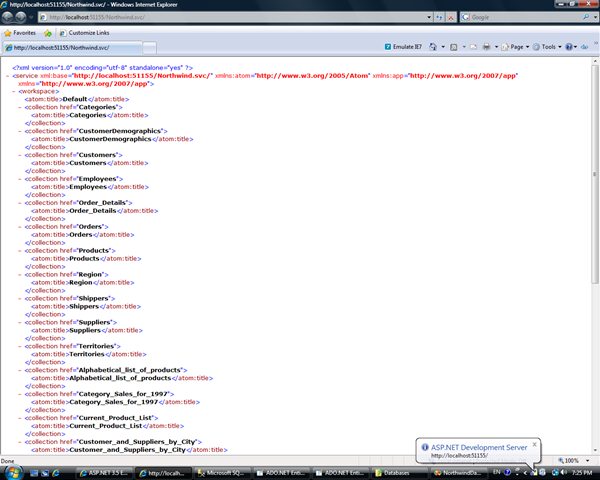Viewport: 600px width, 480px height.
Task: Collapse the Categories collection node
Action: pos(20,107)
